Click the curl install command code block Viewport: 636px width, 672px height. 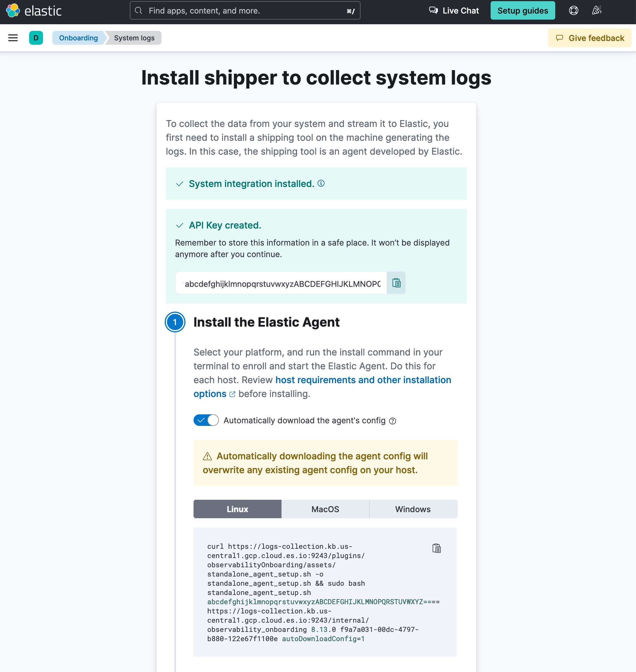pyautogui.click(x=325, y=592)
